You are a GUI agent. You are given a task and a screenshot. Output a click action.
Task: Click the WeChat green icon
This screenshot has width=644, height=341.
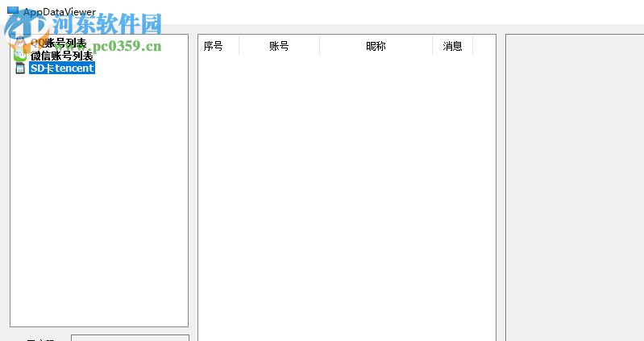20,56
